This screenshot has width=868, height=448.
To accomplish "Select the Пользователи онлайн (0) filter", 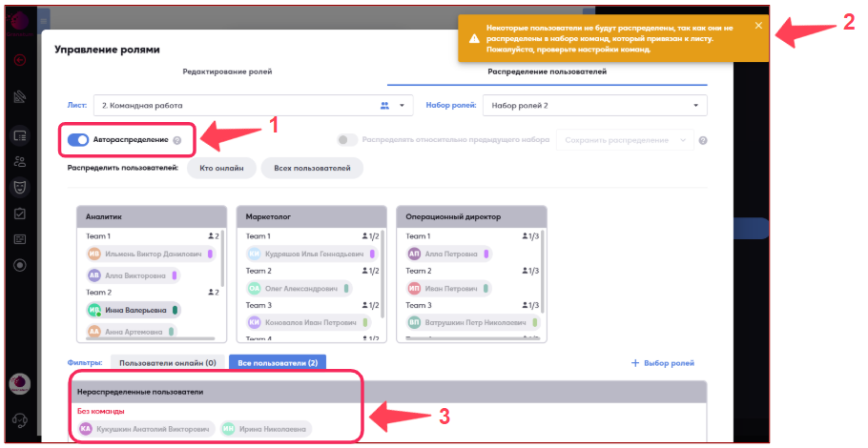I will click(x=168, y=362).
